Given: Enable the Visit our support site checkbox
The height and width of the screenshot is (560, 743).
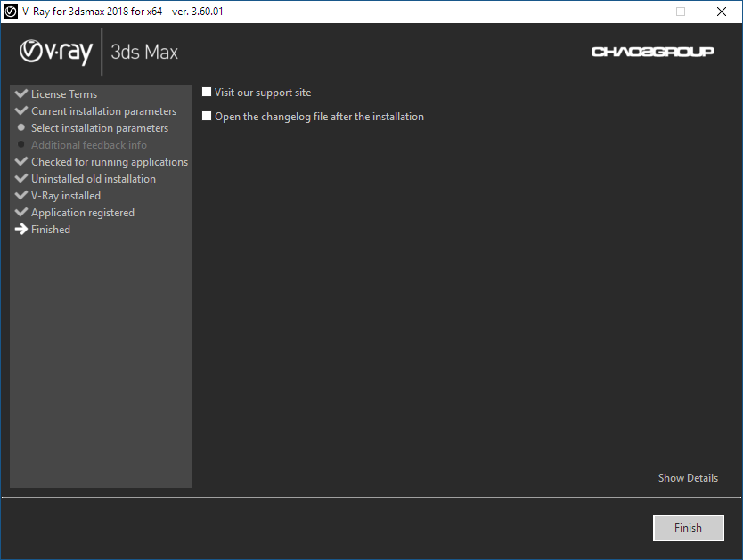Looking at the screenshot, I should coord(207,92).
